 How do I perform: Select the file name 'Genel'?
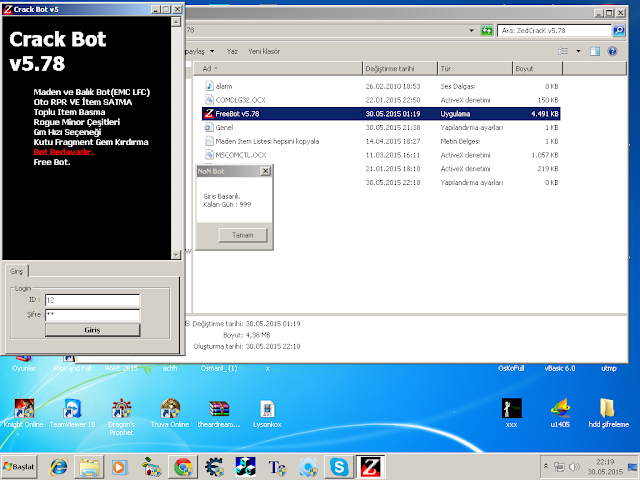click(x=224, y=128)
